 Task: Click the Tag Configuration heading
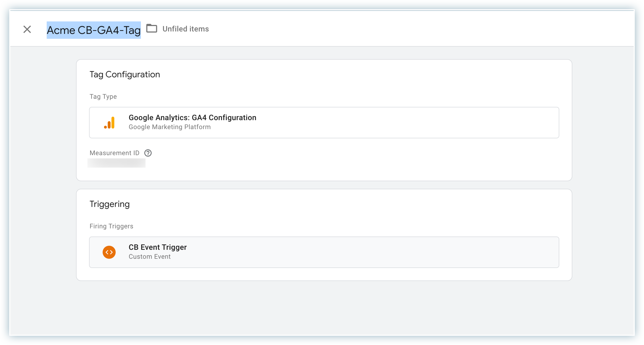tap(125, 75)
